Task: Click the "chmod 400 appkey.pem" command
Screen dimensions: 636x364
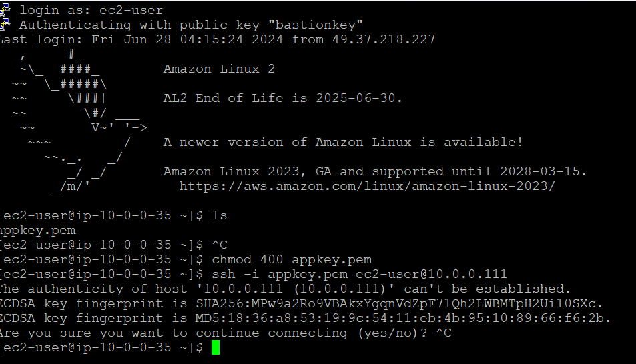Action: [292, 259]
